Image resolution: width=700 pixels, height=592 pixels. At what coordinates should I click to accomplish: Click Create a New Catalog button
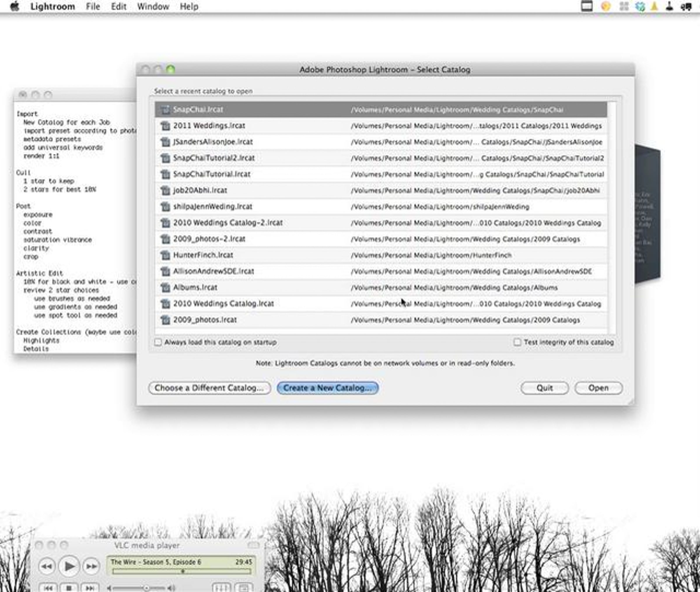coord(327,388)
